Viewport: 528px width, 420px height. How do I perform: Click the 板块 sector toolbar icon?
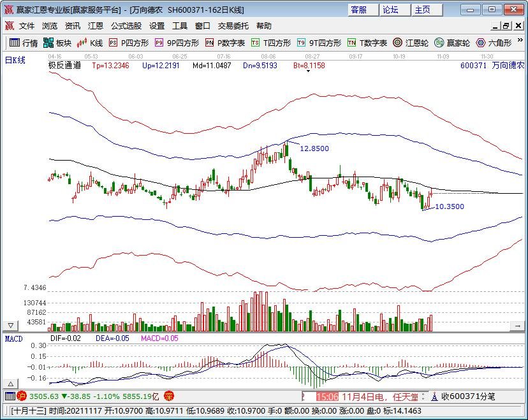[57, 43]
